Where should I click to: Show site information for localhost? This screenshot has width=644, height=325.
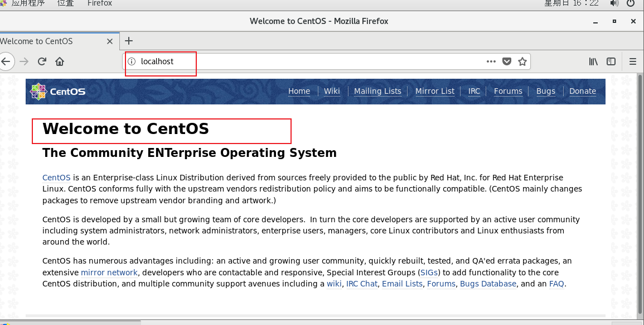click(132, 62)
